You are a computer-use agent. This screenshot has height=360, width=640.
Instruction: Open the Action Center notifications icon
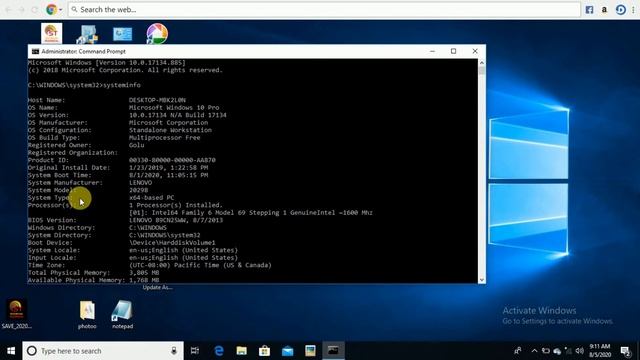625,351
